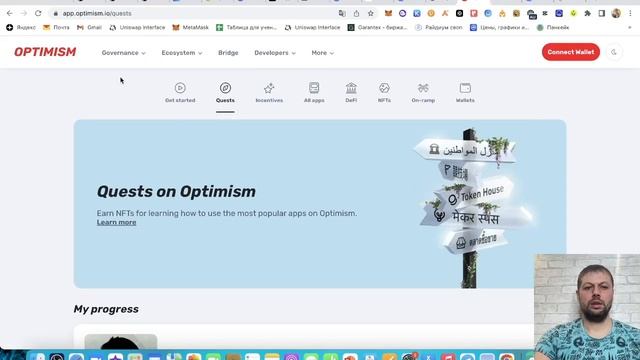Click the OPTIMISM logo

[x=45, y=52]
